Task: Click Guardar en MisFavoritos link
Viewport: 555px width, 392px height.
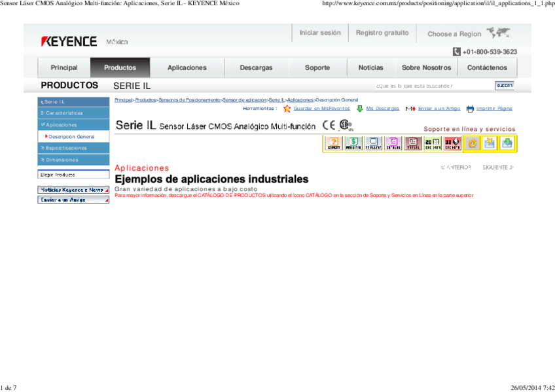Action: [321, 109]
